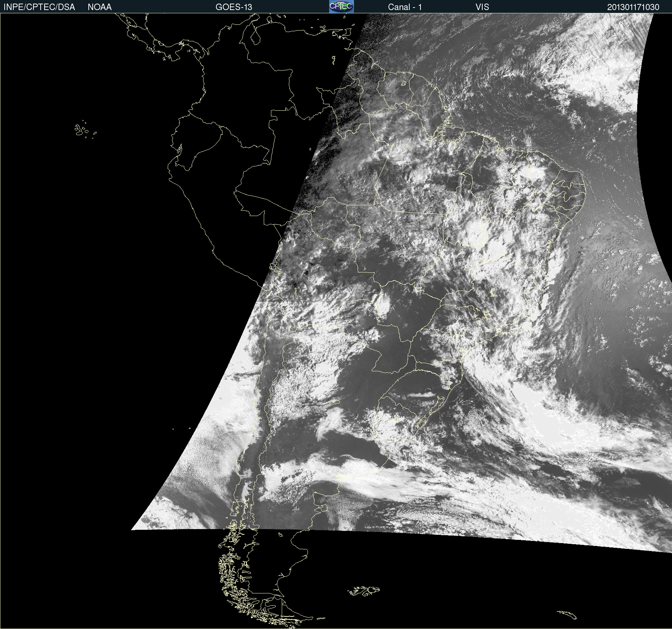Click the CPTEC logo in the header
This screenshot has height=629, width=672.
[341, 6]
